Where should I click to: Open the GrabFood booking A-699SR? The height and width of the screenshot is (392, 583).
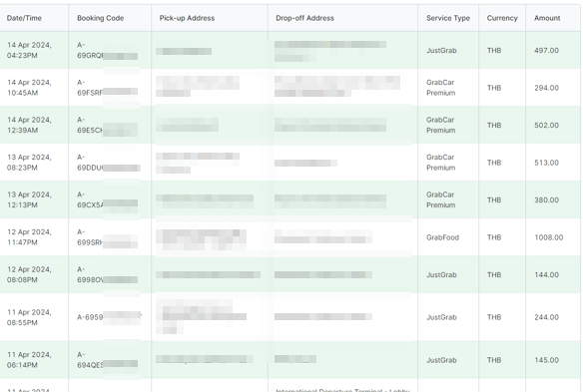(x=107, y=237)
